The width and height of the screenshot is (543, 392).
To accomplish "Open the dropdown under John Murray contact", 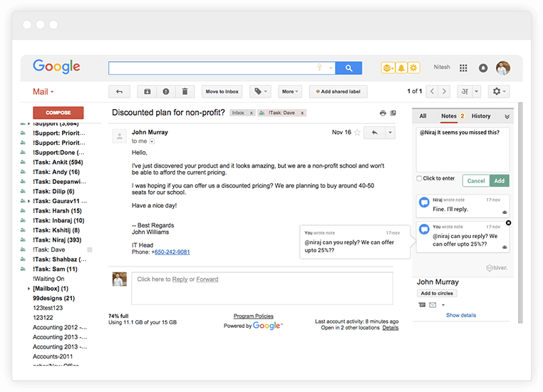I will click(x=443, y=305).
